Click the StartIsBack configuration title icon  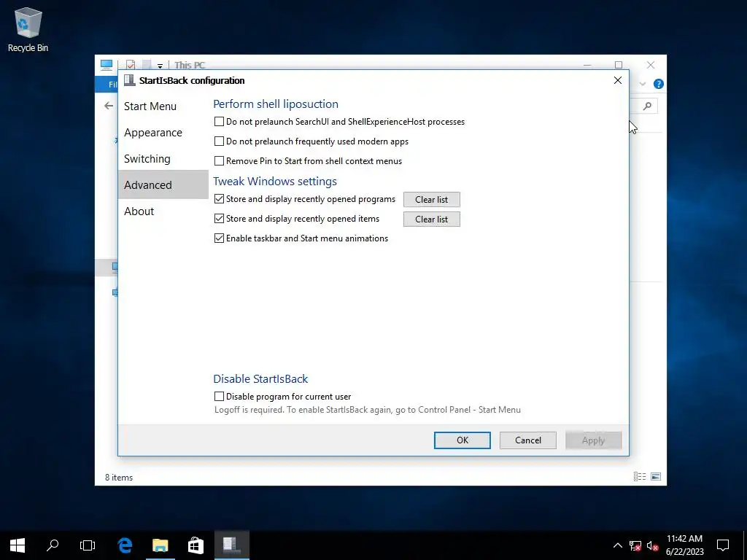point(129,80)
